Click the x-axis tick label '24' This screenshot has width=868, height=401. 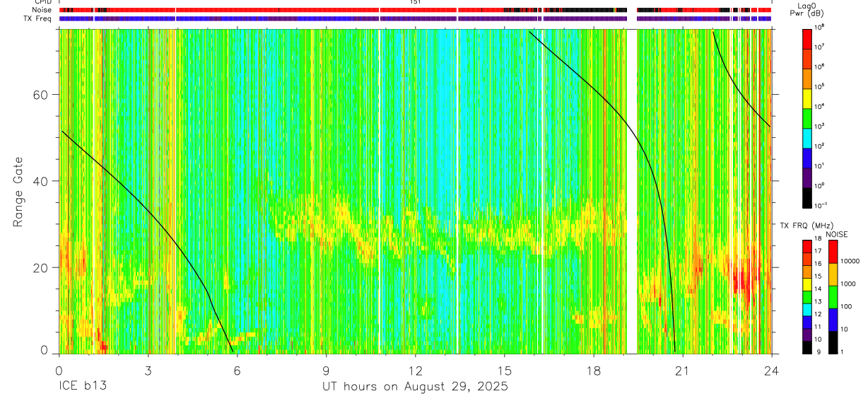pos(771,371)
